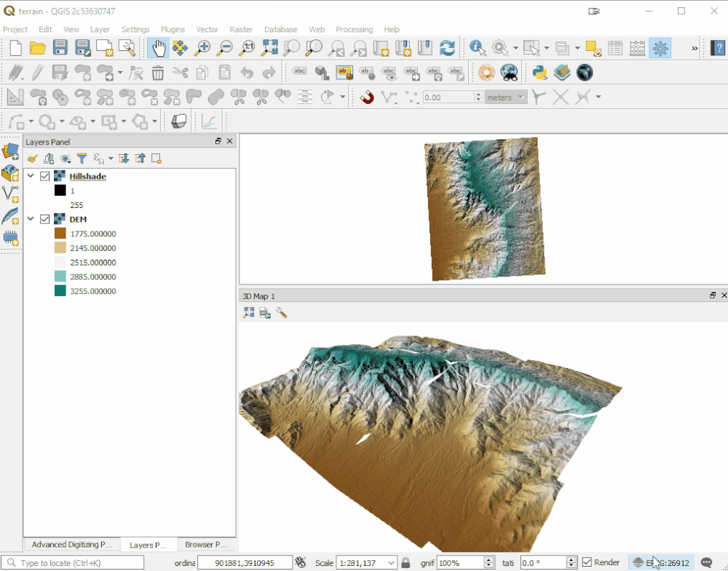Expand the toolbar overflow chevron
This screenshot has height=571, width=728.
pyautogui.click(x=695, y=48)
